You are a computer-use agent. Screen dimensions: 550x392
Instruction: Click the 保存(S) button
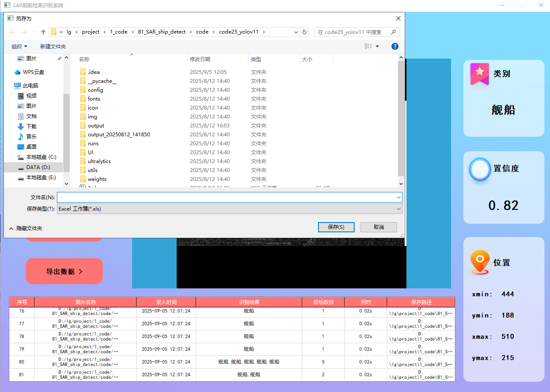click(x=336, y=227)
